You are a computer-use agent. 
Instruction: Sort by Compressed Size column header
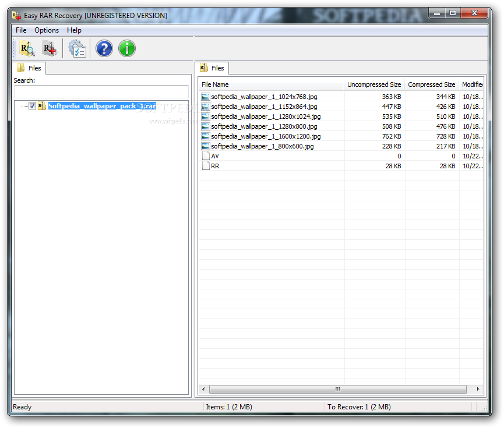point(432,84)
